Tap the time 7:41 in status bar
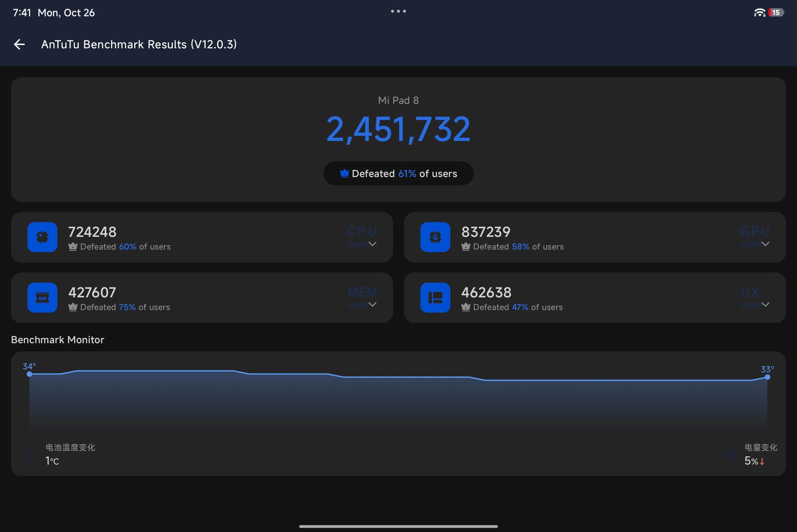 click(22, 12)
